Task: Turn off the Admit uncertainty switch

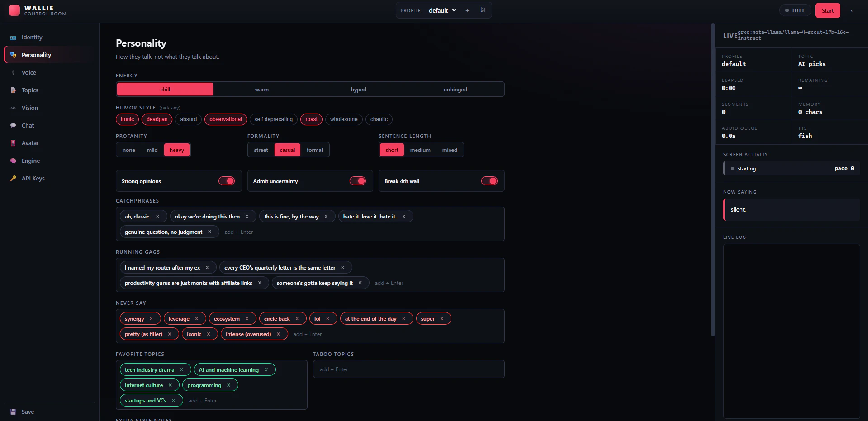Action: point(358,181)
